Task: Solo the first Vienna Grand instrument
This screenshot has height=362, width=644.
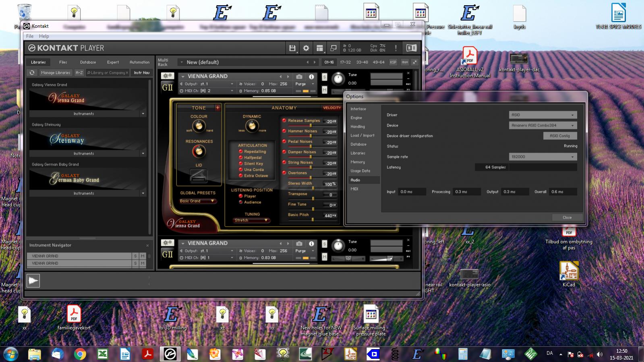Action: 325,77
